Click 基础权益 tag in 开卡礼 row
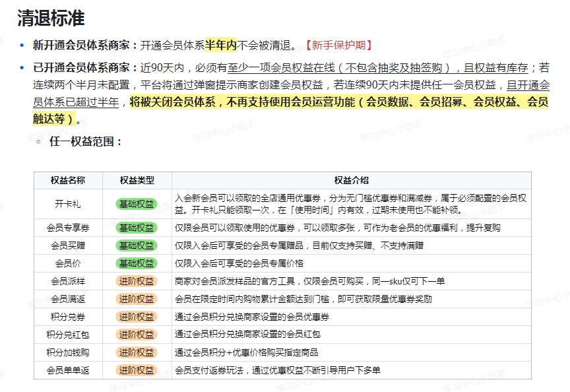This screenshot has width=570, height=392. click(137, 204)
